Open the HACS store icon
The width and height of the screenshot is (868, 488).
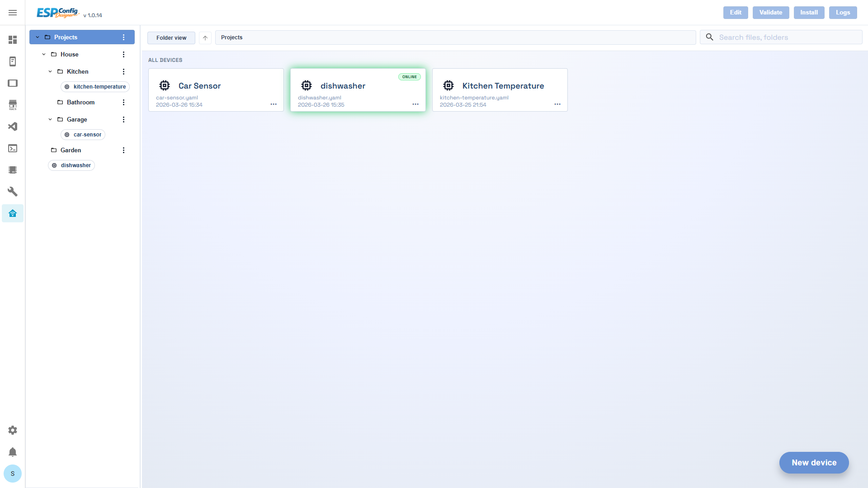coord(13,105)
